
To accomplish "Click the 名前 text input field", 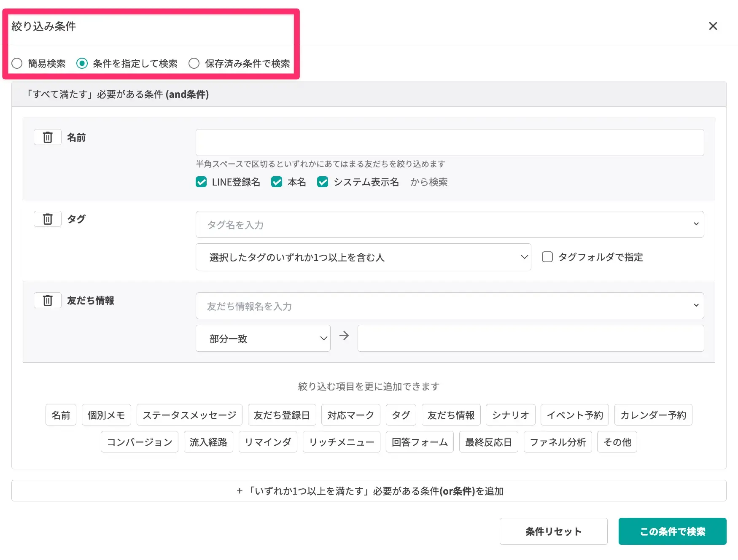I will point(450,143).
